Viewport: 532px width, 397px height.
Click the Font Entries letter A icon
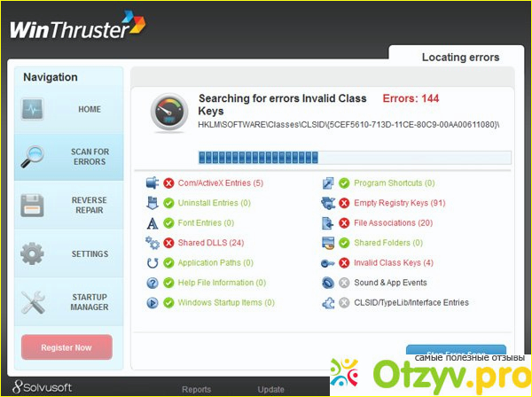(x=152, y=222)
